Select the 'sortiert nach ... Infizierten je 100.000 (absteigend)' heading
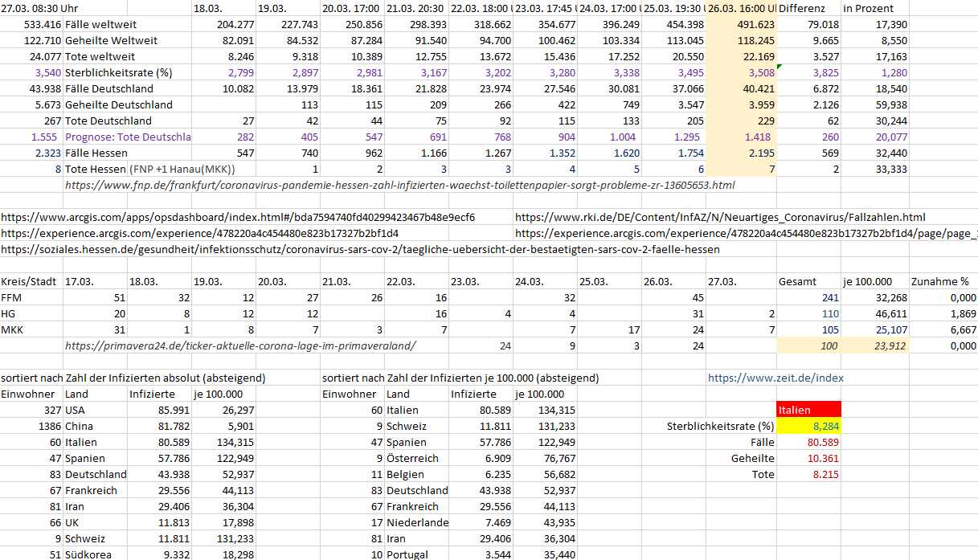 point(460,378)
